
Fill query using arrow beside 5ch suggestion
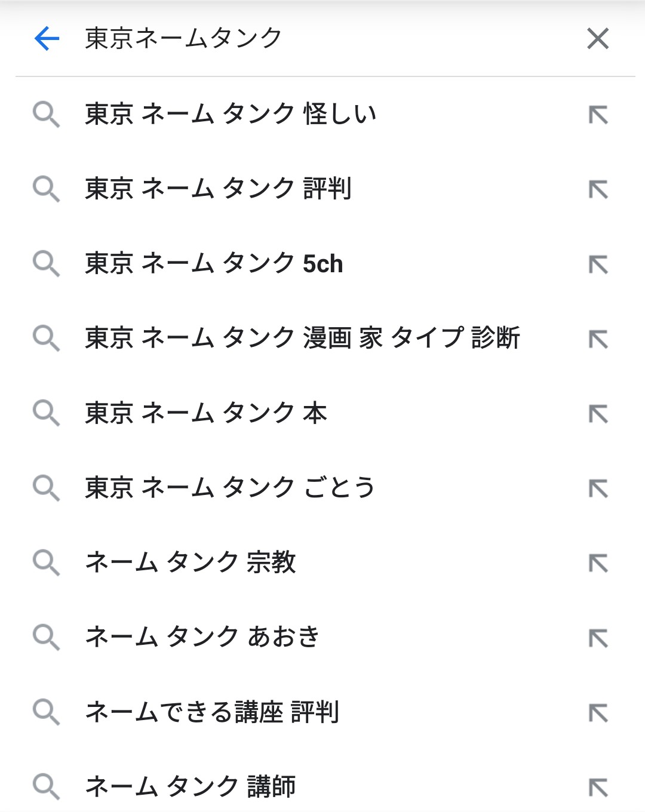tap(598, 264)
